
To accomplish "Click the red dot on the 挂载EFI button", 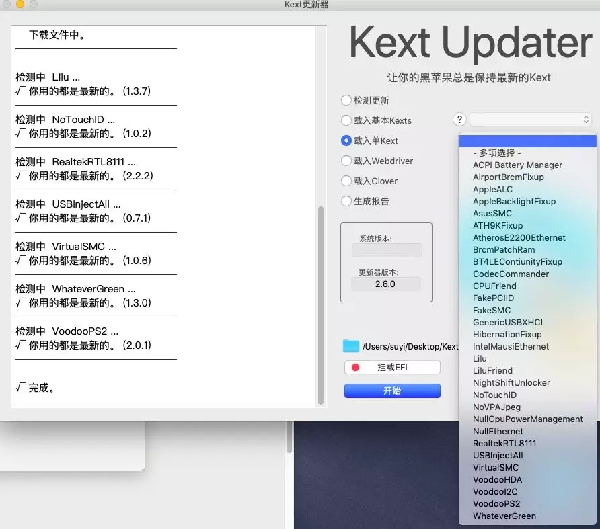I will click(x=354, y=368).
